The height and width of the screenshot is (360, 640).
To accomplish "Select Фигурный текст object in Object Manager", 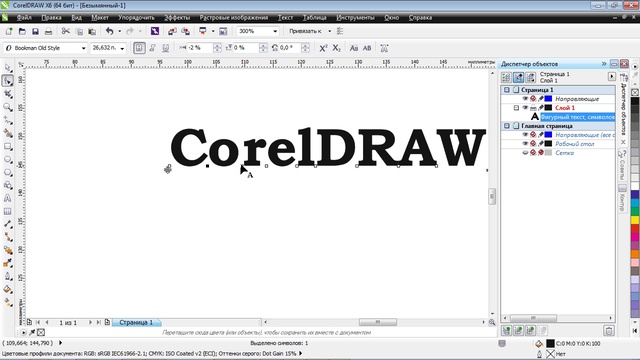I will coord(577,117).
